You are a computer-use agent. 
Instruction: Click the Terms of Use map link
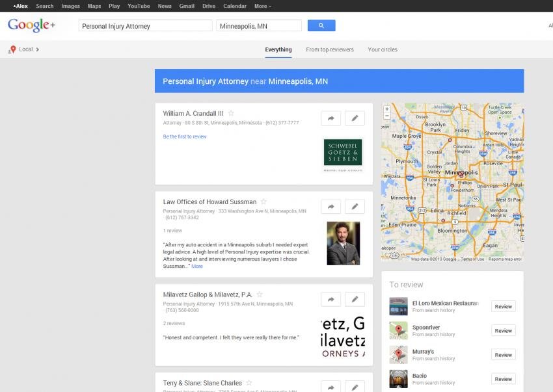click(472, 259)
